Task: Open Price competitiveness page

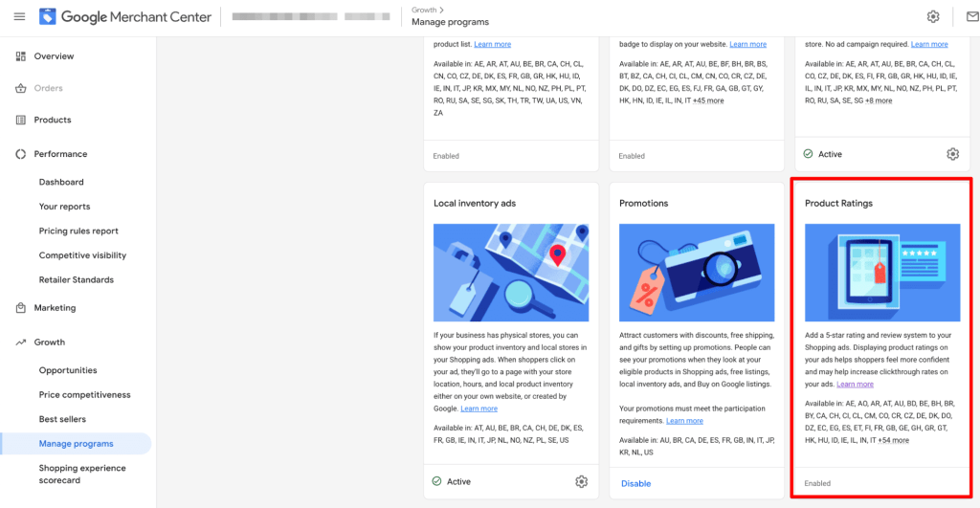Action: point(85,395)
